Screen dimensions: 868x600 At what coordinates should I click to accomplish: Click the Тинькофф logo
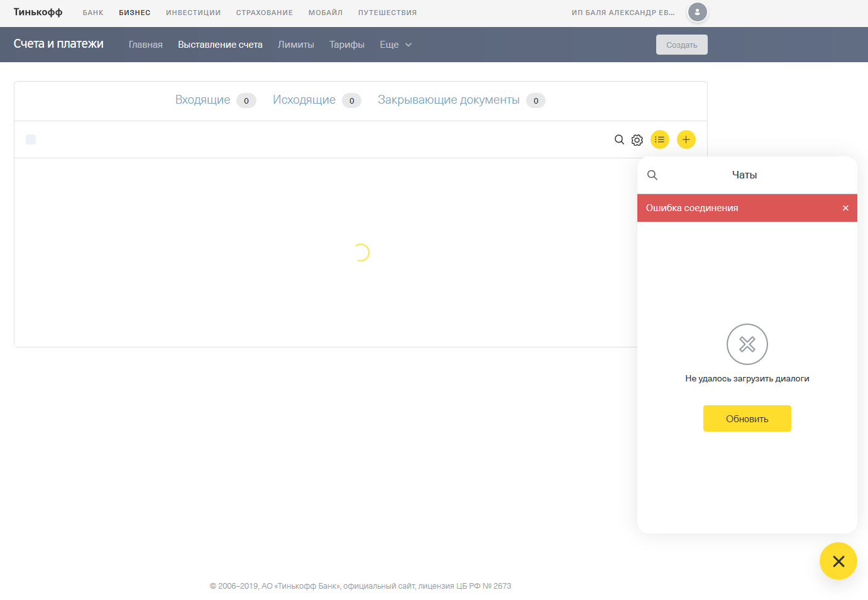point(38,12)
